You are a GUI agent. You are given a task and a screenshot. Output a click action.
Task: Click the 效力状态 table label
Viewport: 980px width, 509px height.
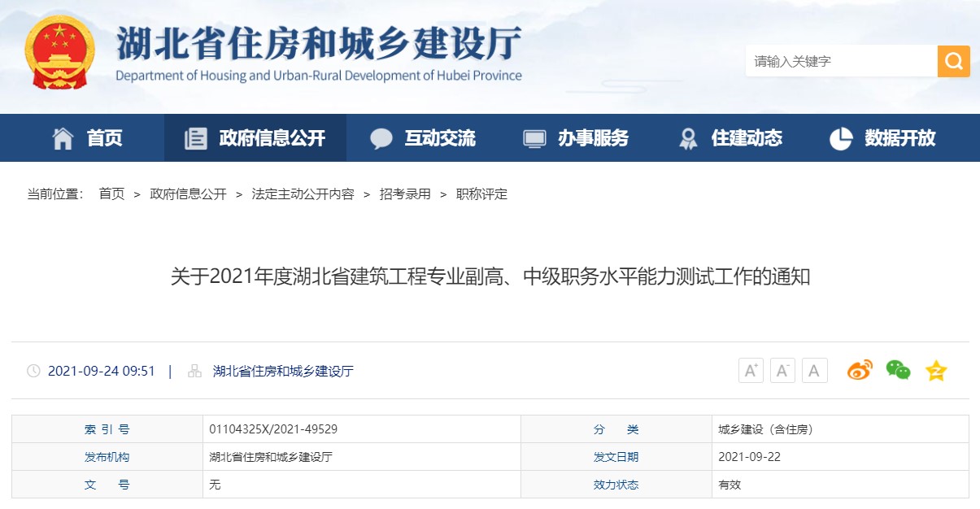tap(616, 485)
